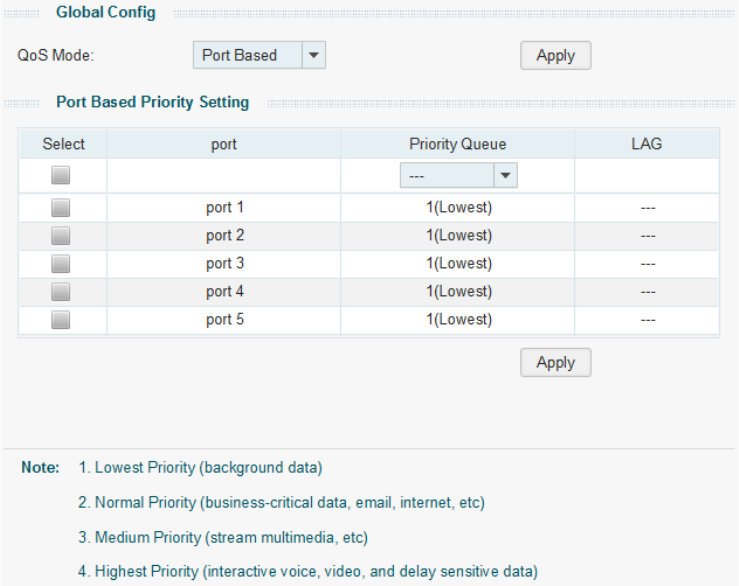
Task: Select the port 2 checkbox
Action: (61, 236)
